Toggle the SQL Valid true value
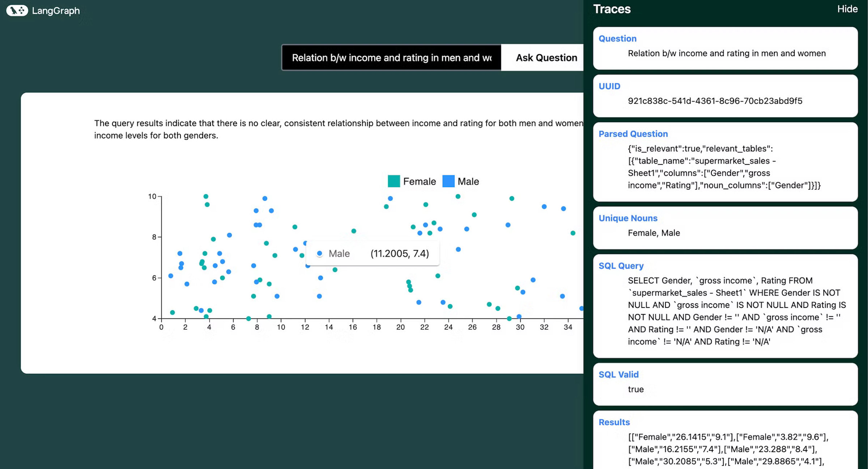The image size is (868, 469). coord(636,389)
